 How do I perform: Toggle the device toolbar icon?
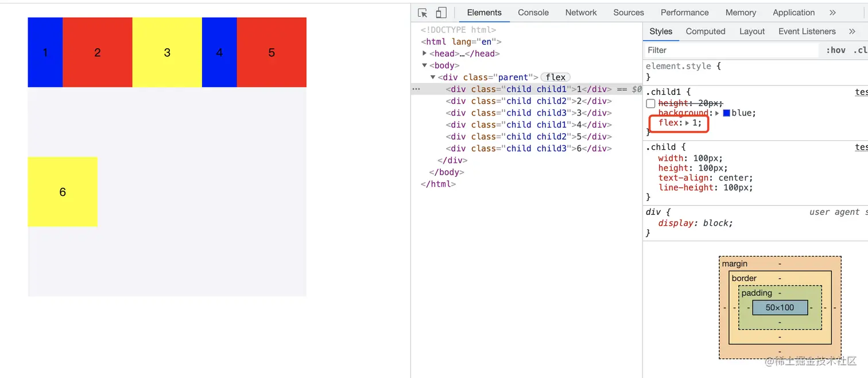pos(441,13)
